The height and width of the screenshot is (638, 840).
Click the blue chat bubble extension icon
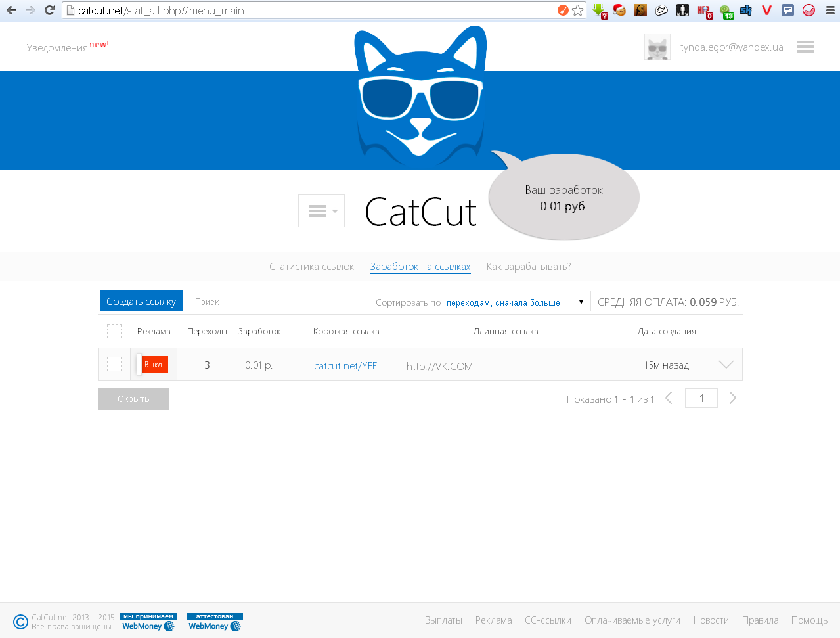[x=787, y=10]
